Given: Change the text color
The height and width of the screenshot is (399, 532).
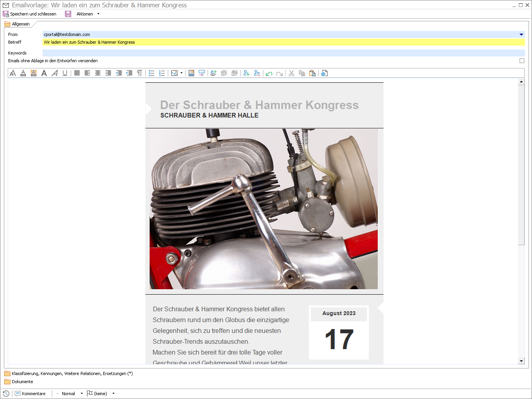Looking at the screenshot, I should (x=23, y=73).
